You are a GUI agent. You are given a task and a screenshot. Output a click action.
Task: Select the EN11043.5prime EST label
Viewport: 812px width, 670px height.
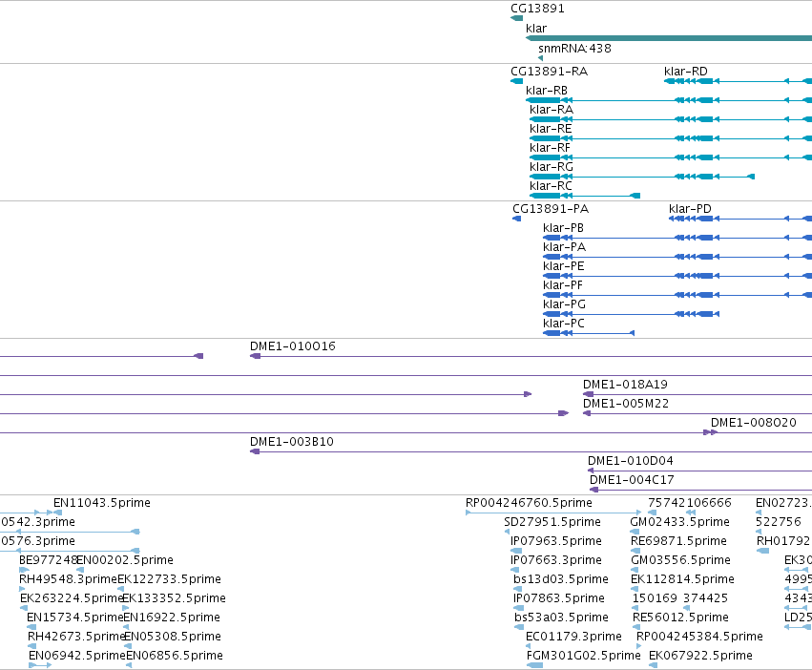102,503
